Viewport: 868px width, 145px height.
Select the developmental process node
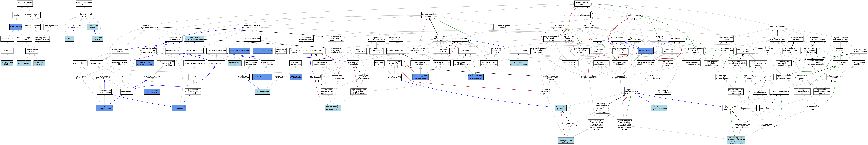tap(428, 15)
